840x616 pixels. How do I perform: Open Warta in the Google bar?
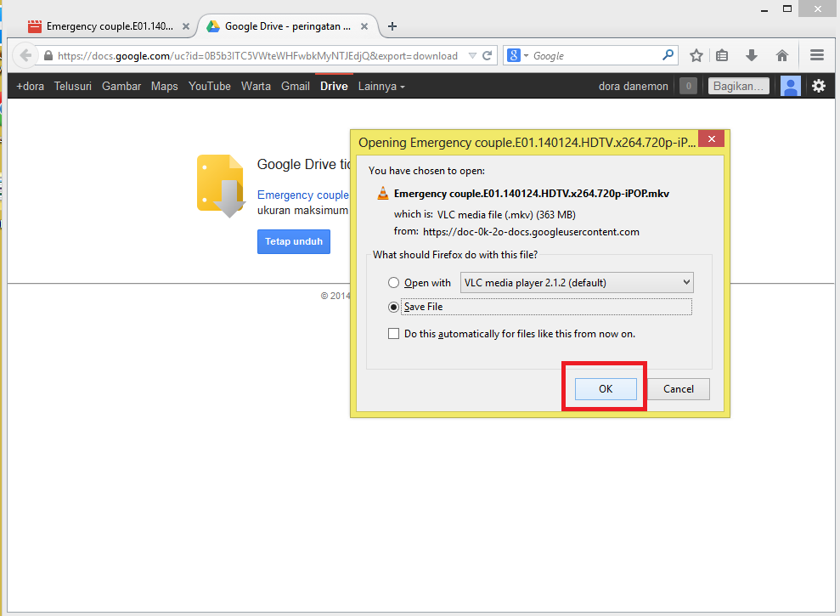click(256, 87)
